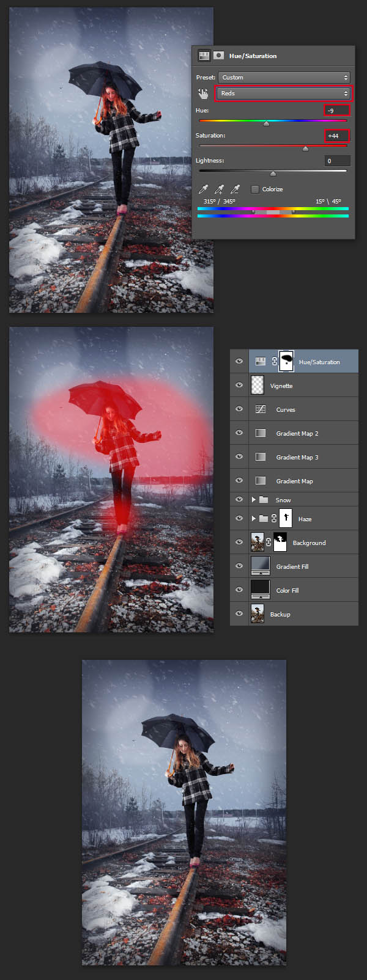Click the Hue/Saturation adjustment properties icon
367x980 pixels.
coord(204,56)
